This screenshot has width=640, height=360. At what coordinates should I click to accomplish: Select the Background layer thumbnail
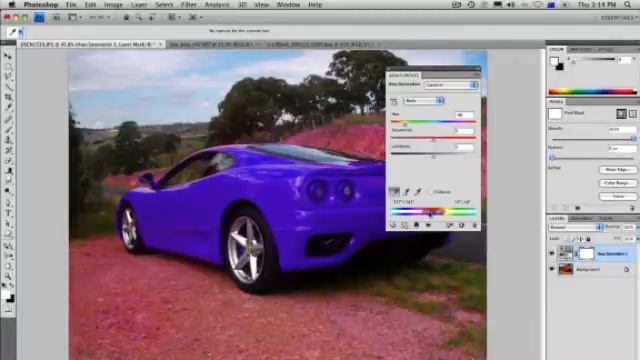tap(566, 269)
